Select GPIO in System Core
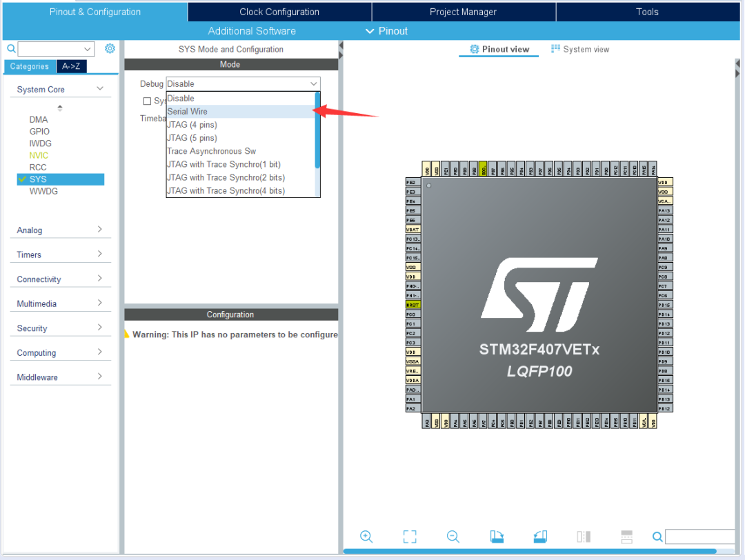This screenshot has width=745, height=560. pyautogui.click(x=39, y=132)
